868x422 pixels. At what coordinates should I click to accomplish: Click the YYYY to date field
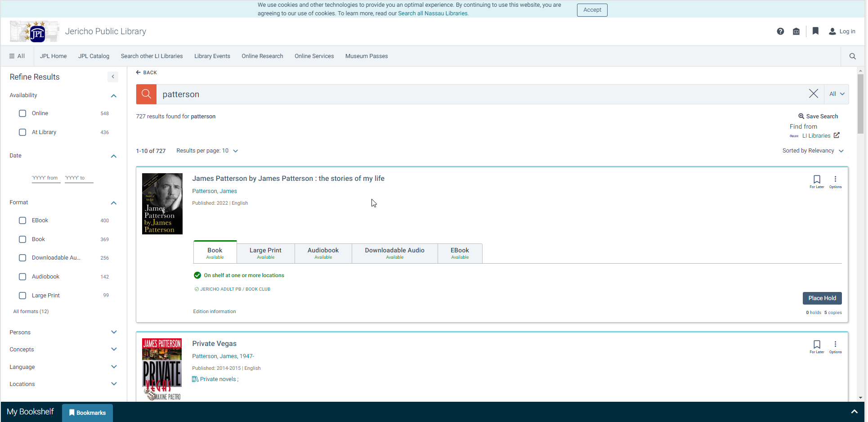[x=79, y=178]
